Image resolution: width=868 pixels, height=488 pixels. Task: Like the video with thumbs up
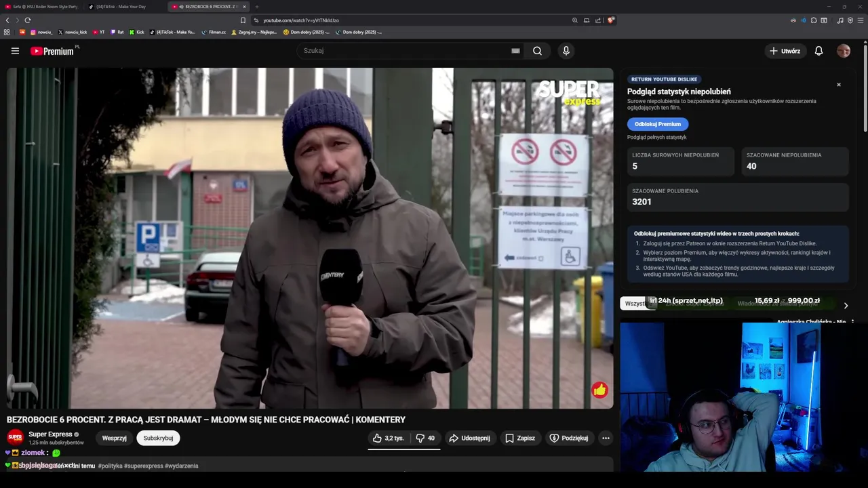(388, 438)
